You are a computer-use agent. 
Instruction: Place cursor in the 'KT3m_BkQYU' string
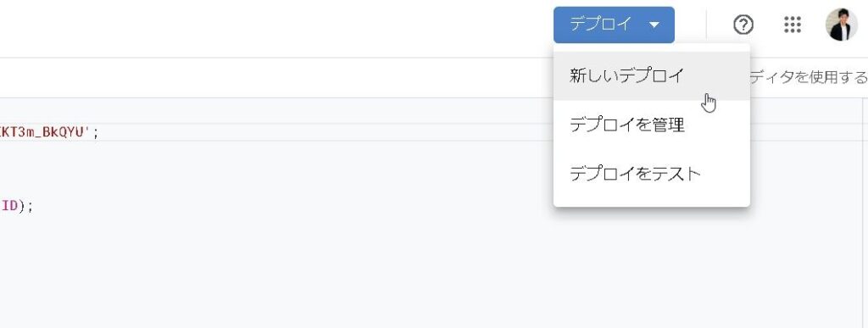(44, 132)
